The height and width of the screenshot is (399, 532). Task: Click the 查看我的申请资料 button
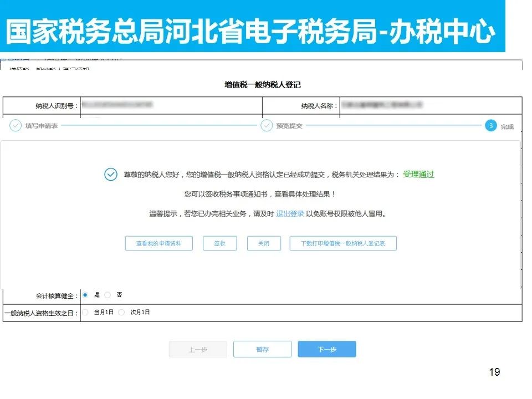pyautogui.click(x=159, y=243)
